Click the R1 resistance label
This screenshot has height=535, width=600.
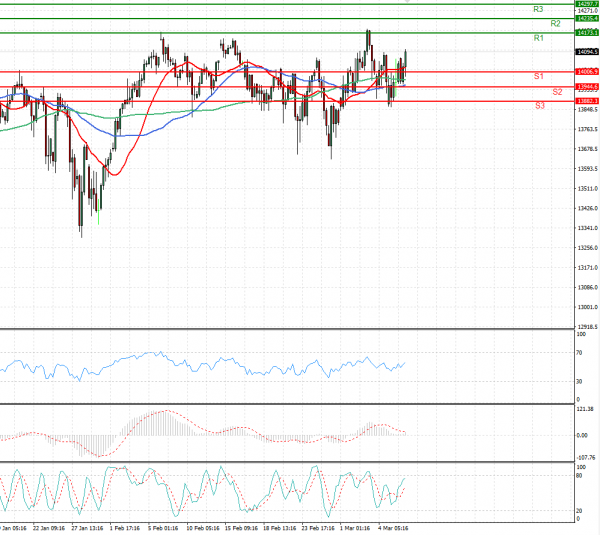(538, 38)
